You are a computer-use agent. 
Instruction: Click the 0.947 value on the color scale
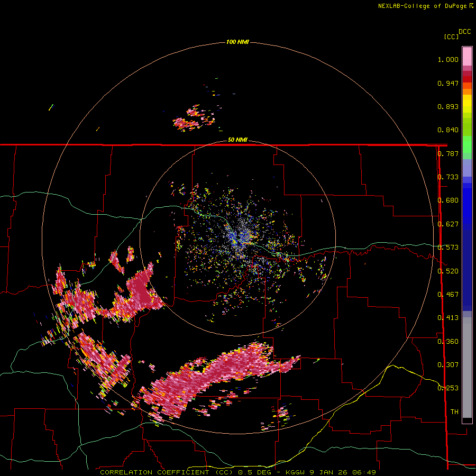448,83
